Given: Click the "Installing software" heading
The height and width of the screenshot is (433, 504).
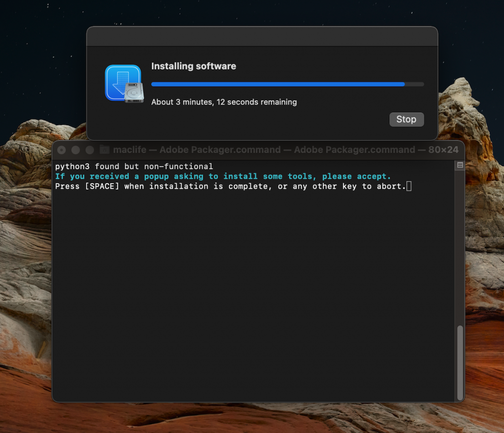Looking at the screenshot, I should (x=193, y=66).
